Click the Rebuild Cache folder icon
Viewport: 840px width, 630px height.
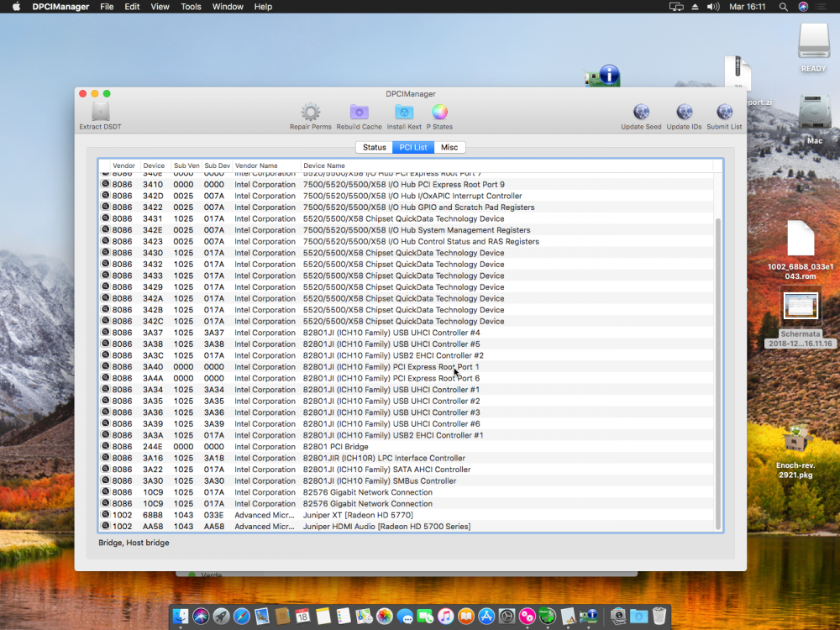359,112
